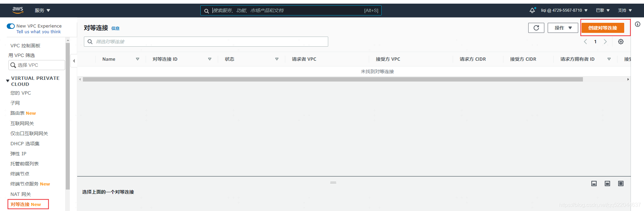Click the magnifier in the peering connection filter box
The height and width of the screenshot is (211, 644).
90,42
